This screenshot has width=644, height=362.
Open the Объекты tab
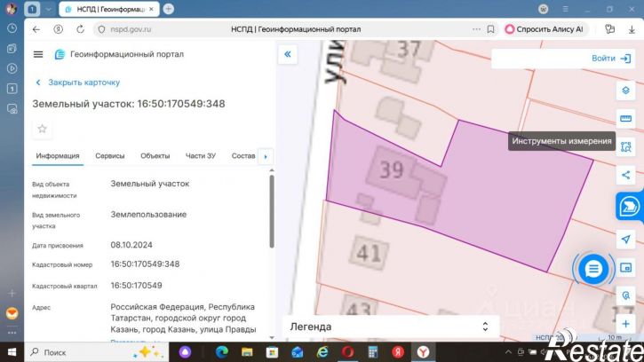[x=155, y=156]
